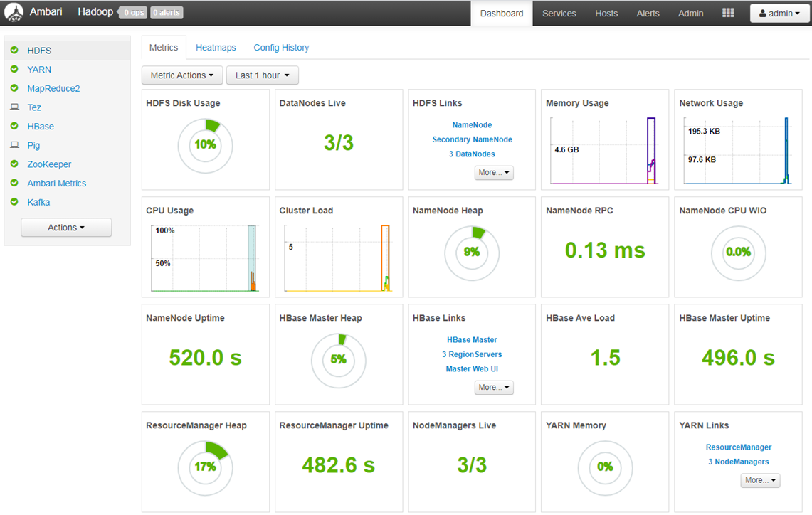Click the Secondary NameNode link
812x515 pixels.
(x=473, y=139)
